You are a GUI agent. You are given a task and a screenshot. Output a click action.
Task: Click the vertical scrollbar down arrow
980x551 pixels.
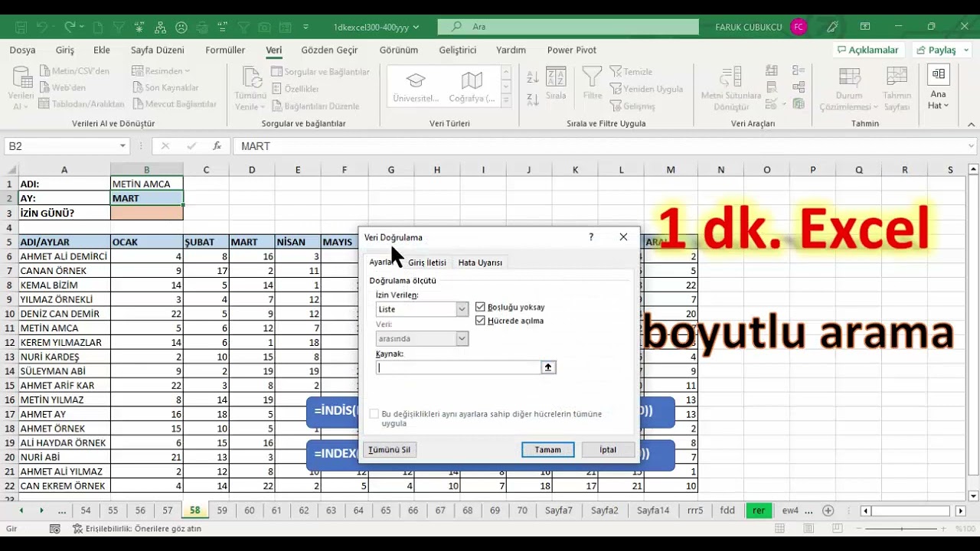[973, 496]
